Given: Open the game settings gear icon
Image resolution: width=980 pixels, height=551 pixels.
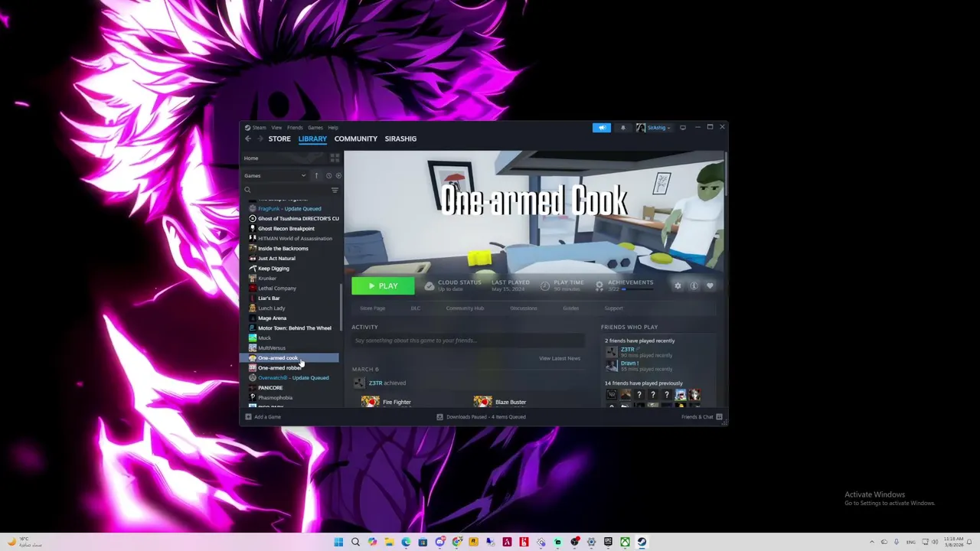Looking at the screenshot, I should pos(678,285).
